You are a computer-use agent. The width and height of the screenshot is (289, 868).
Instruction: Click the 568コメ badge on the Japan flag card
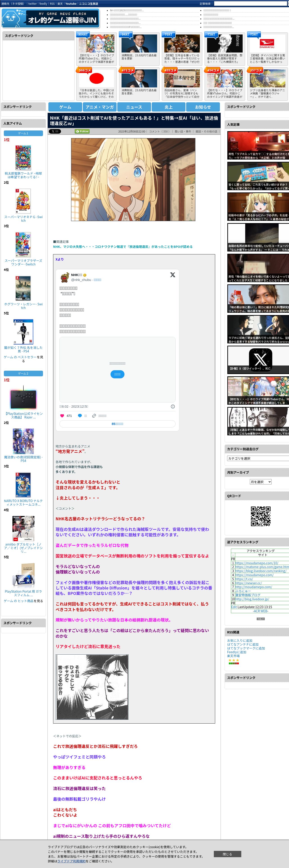coord(84,70)
